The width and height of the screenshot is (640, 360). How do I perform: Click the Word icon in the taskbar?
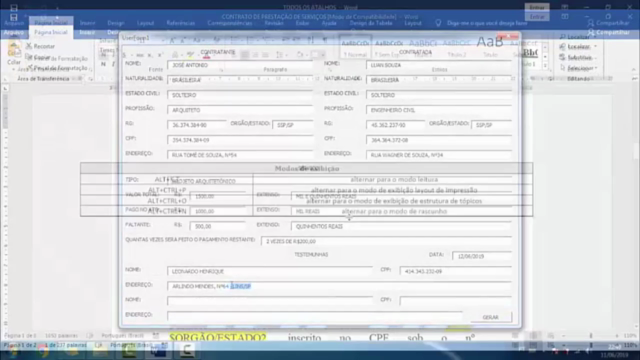tap(157, 351)
